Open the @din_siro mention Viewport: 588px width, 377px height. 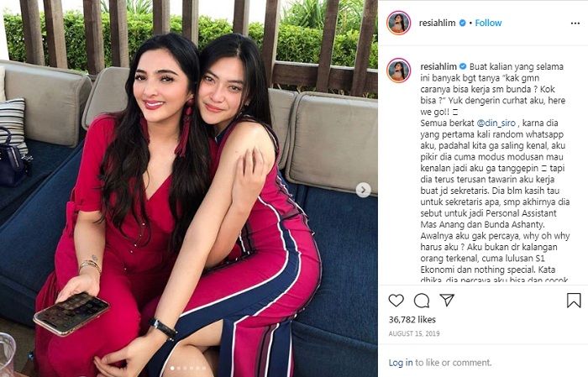496,123
